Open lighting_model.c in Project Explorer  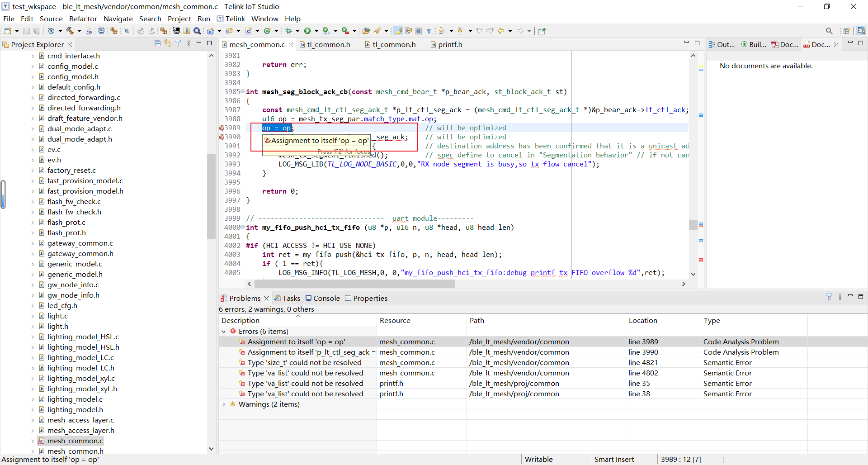pyautogui.click(x=75, y=399)
